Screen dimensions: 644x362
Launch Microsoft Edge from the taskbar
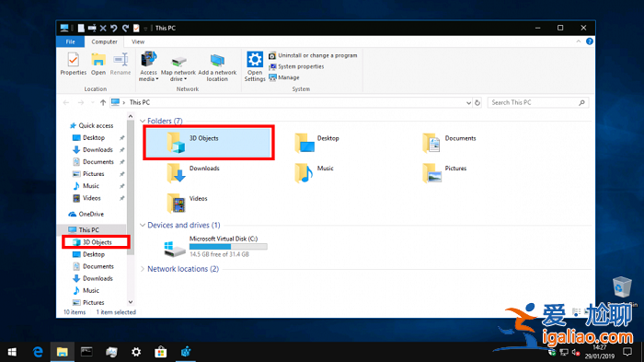point(38,352)
